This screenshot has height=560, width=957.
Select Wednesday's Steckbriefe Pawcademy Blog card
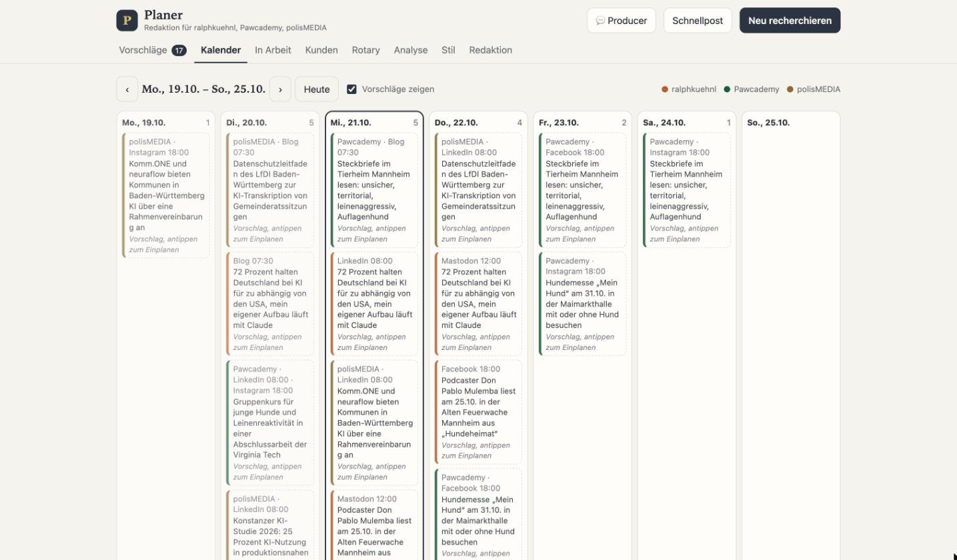tap(373, 190)
